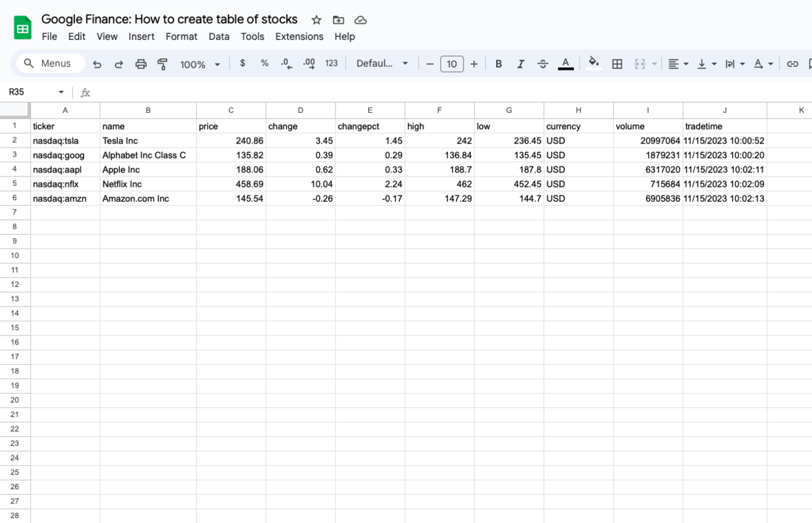Open the font family dropdown

point(382,64)
